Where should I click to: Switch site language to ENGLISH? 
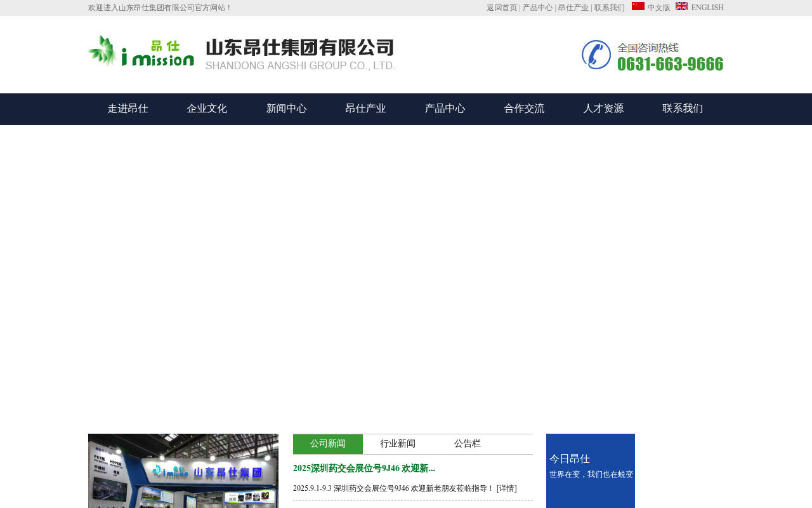(x=707, y=8)
